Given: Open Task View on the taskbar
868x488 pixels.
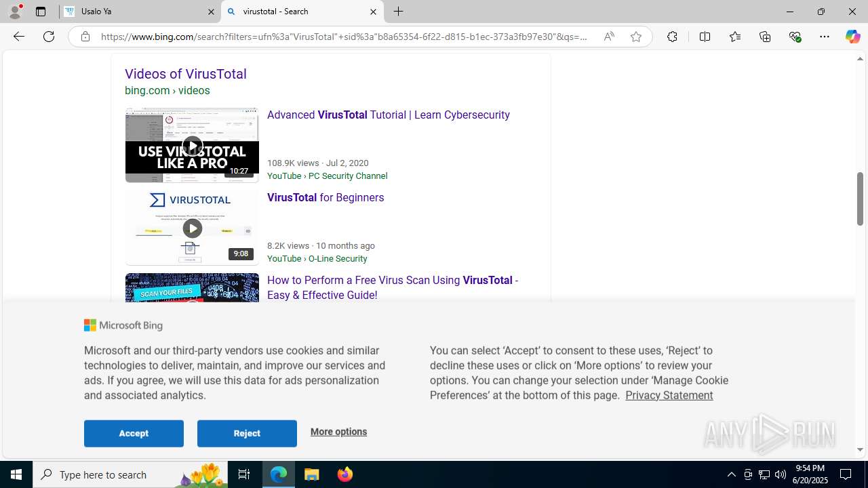Looking at the screenshot, I should click(x=244, y=474).
